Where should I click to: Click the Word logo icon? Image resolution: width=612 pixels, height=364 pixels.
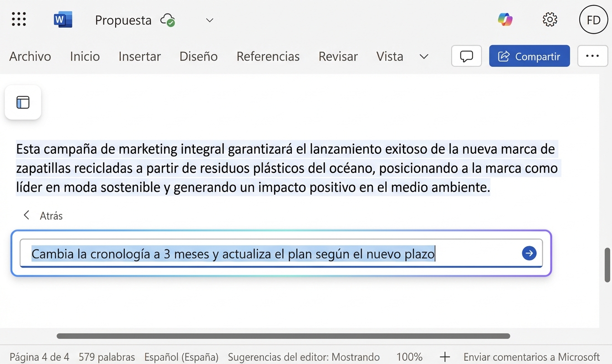pos(62,20)
